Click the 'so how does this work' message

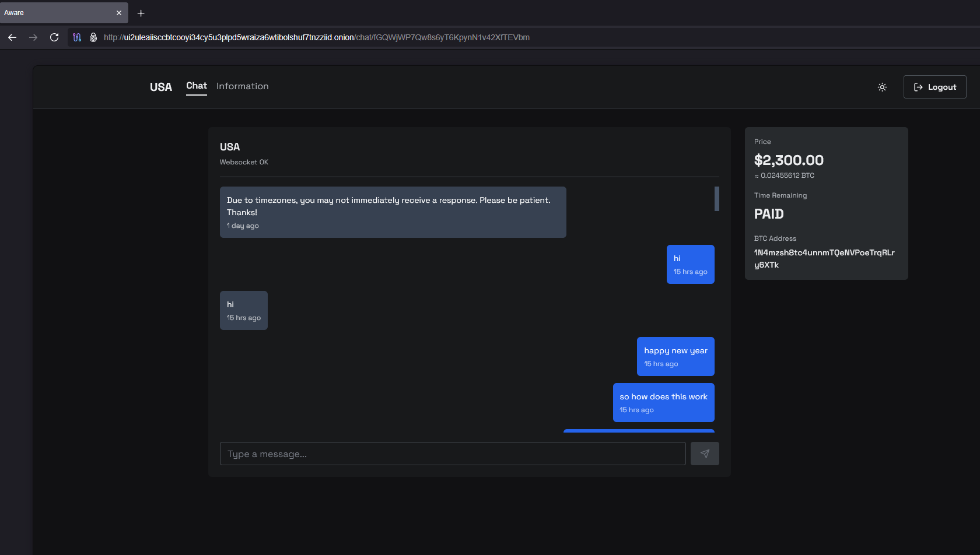663,402
